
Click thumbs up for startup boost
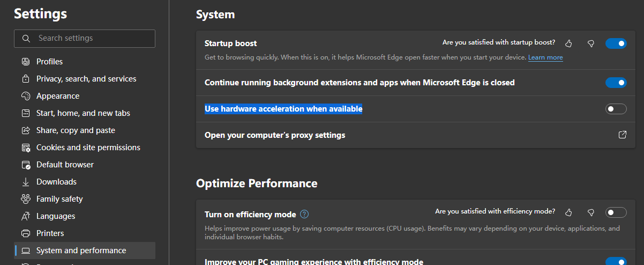(x=569, y=43)
